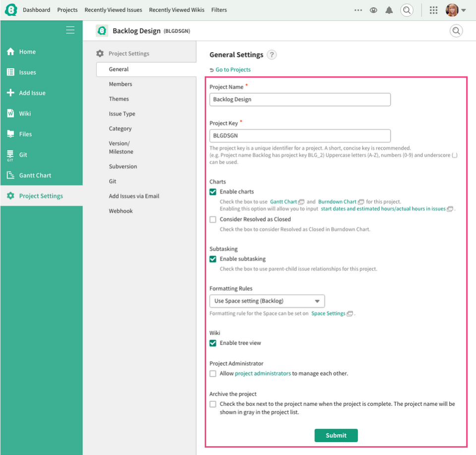The height and width of the screenshot is (455, 476).
Task: Click the Wiki icon in sidebar
Action: point(10,113)
